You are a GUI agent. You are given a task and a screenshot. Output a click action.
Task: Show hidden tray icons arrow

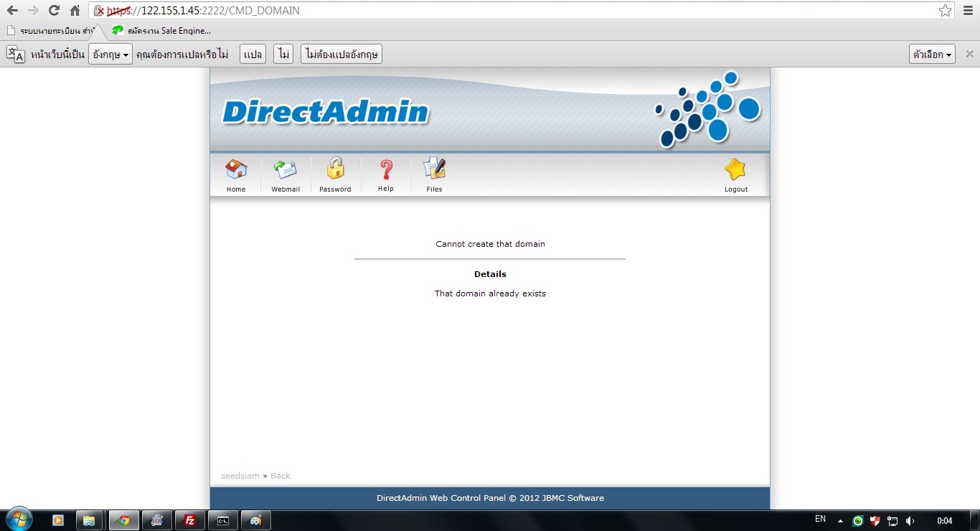click(840, 521)
